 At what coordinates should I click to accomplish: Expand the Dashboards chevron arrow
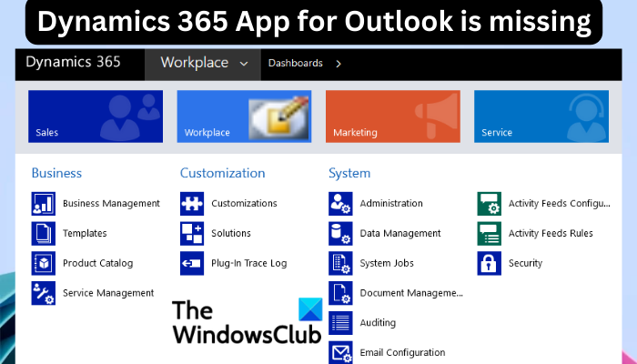pyautogui.click(x=339, y=64)
